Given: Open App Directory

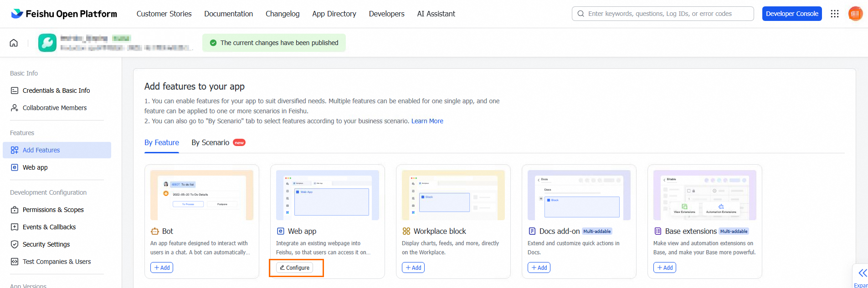Looking at the screenshot, I should (334, 14).
